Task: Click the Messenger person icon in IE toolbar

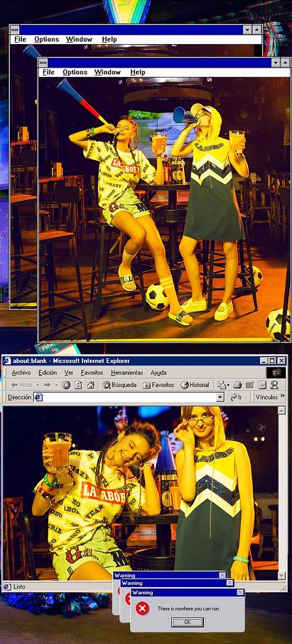Action: tap(274, 385)
